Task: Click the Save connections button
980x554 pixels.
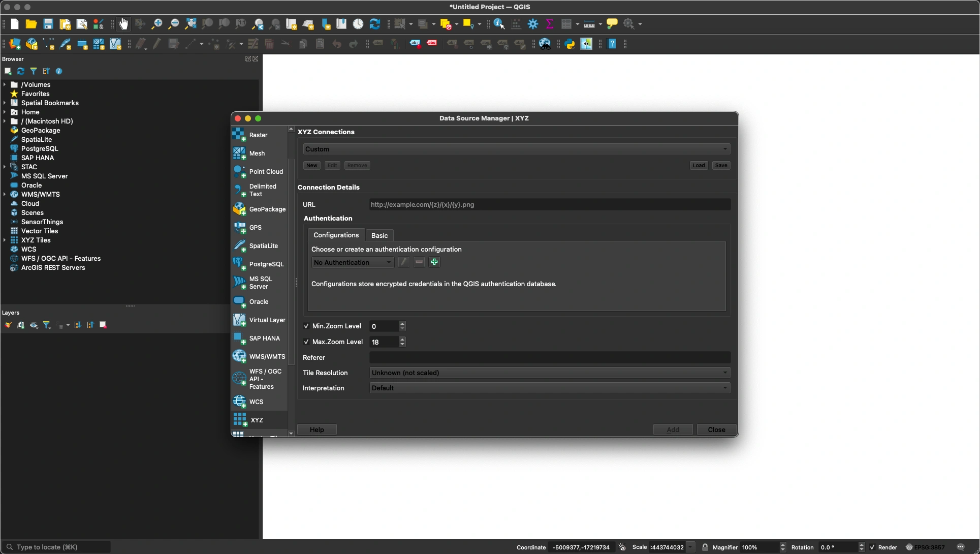Action: pos(721,166)
